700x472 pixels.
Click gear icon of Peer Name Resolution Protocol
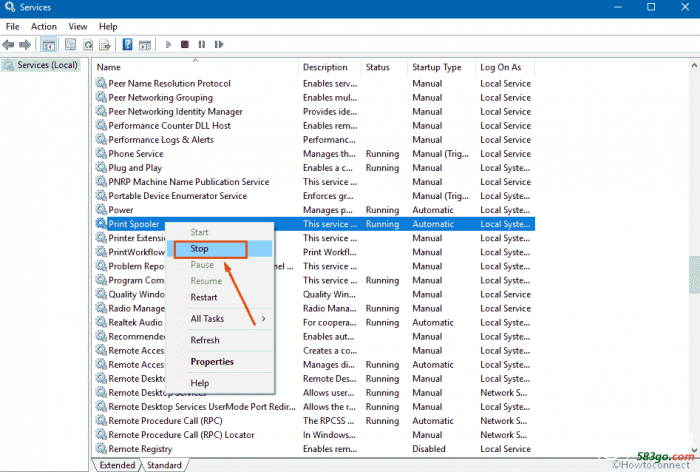pyautogui.click(x=101, y=83)
